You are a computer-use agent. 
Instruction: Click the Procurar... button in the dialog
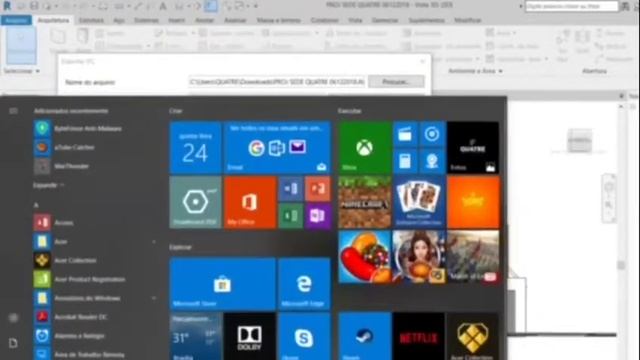396,82
